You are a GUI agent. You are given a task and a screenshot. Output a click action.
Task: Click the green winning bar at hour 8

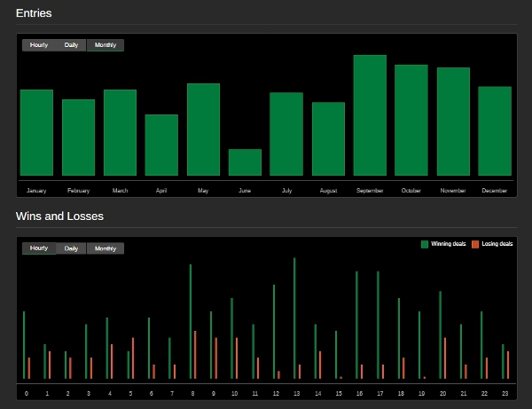coord(191,321)
